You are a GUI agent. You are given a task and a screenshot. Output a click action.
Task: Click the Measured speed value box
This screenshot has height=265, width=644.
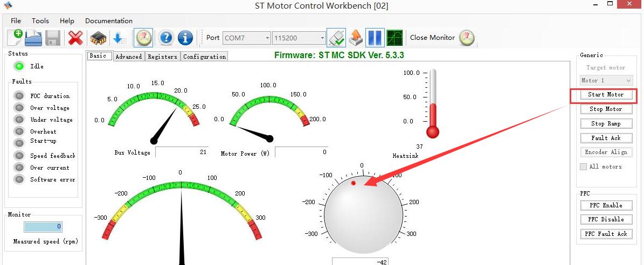point(43,226)
